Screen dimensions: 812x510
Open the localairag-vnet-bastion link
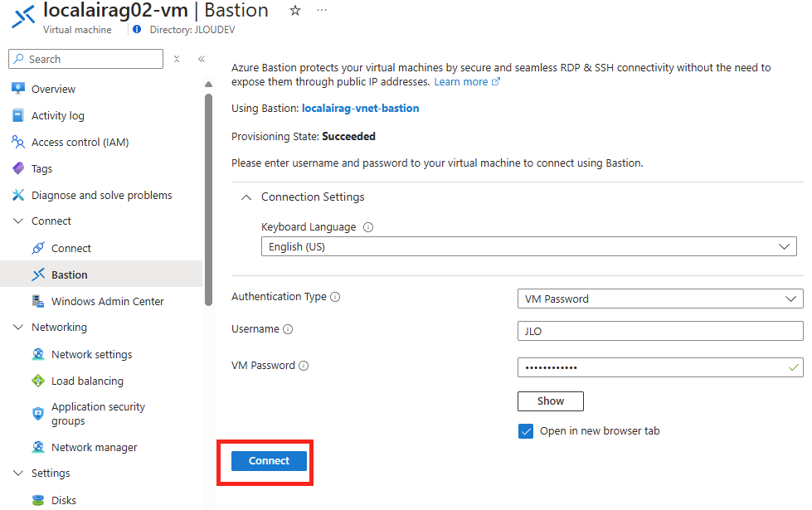click(x=361, y=108)
